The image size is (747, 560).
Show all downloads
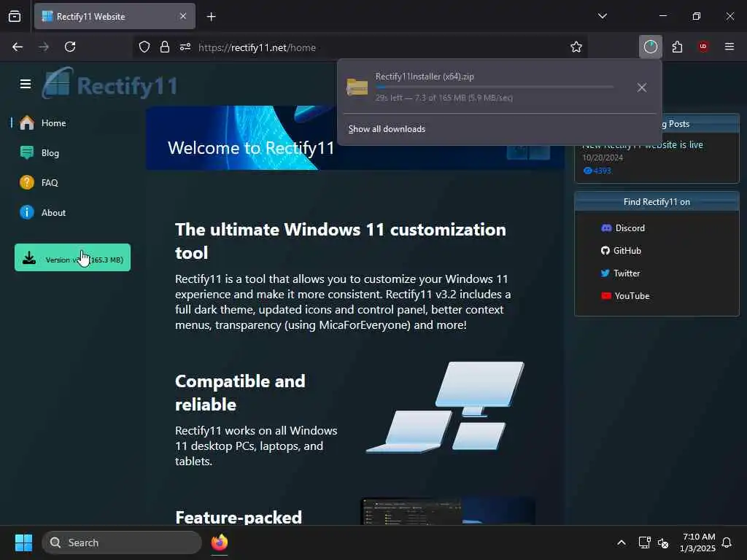point(387,129)
